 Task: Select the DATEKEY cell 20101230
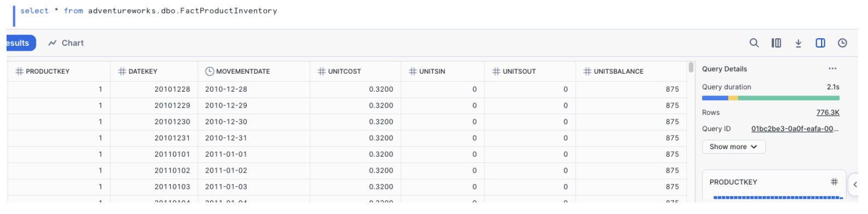pyautogui.click(x=154, y=122)
